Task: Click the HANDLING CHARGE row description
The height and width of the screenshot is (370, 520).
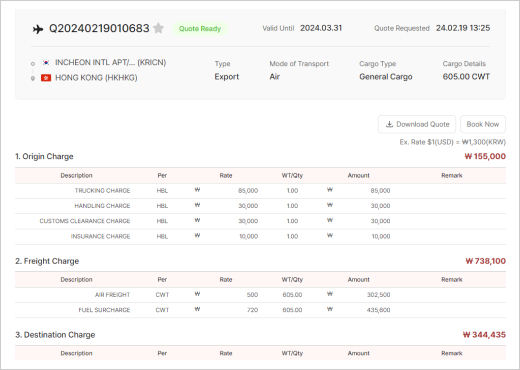Action: 102,206
